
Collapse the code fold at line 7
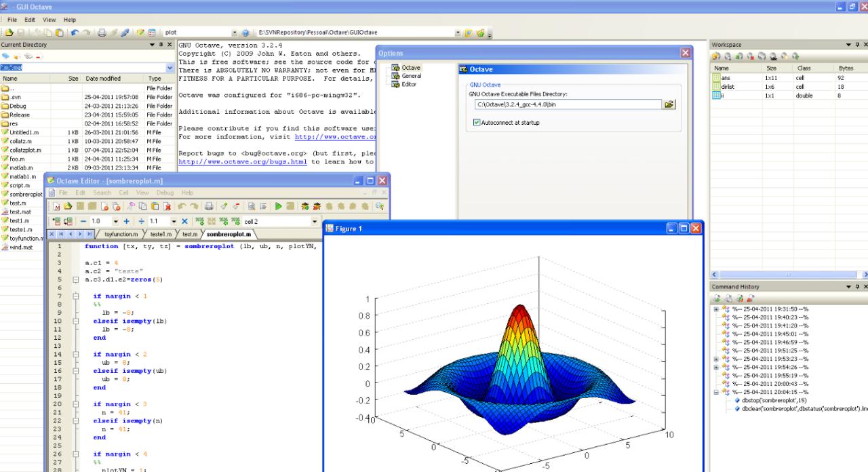click(76, 296)
